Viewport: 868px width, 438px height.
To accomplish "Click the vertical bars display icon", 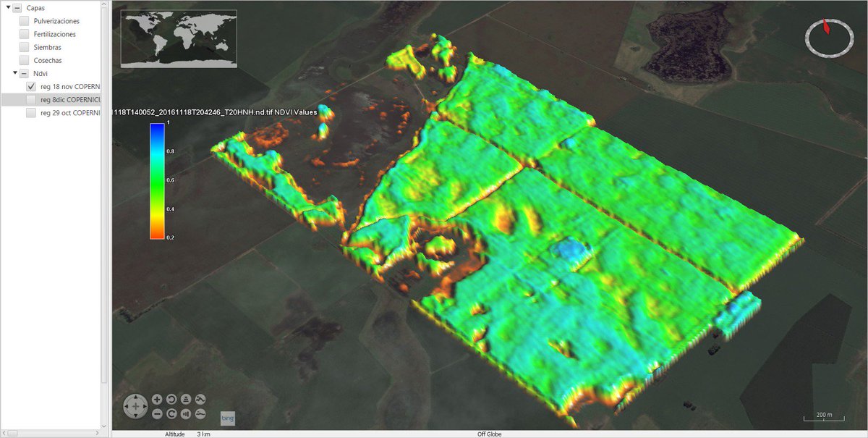I will coord(187,414).
